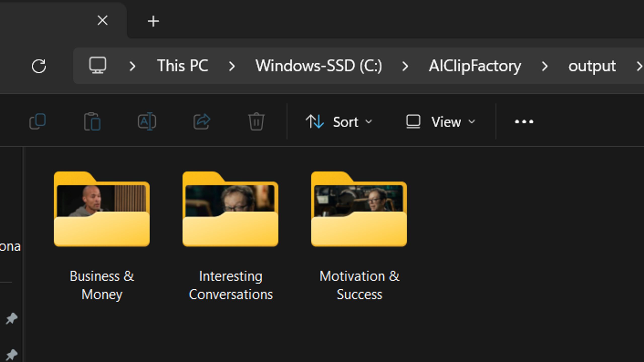Click the Business & Money label text

tap(102, 285)
